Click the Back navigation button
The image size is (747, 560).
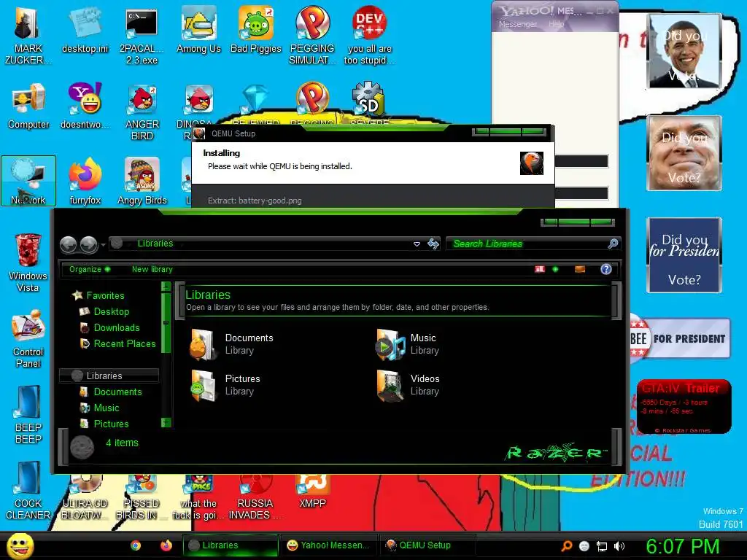point(69,244)
